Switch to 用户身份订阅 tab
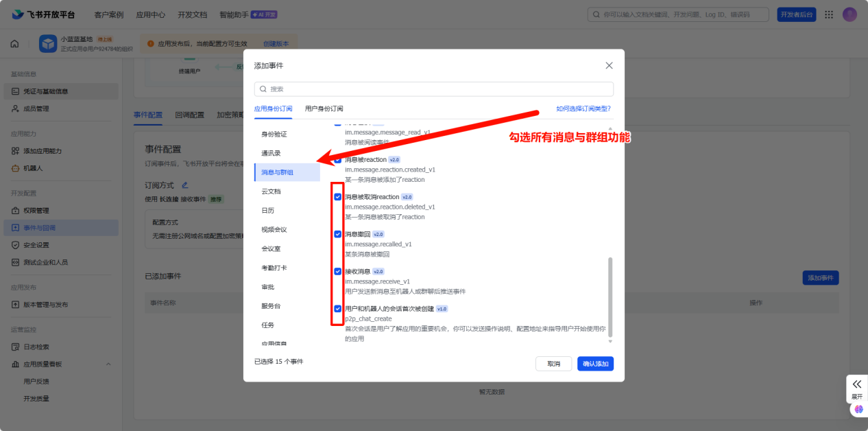The width and height of the screenshot is (868, 431). click(324, 108)
